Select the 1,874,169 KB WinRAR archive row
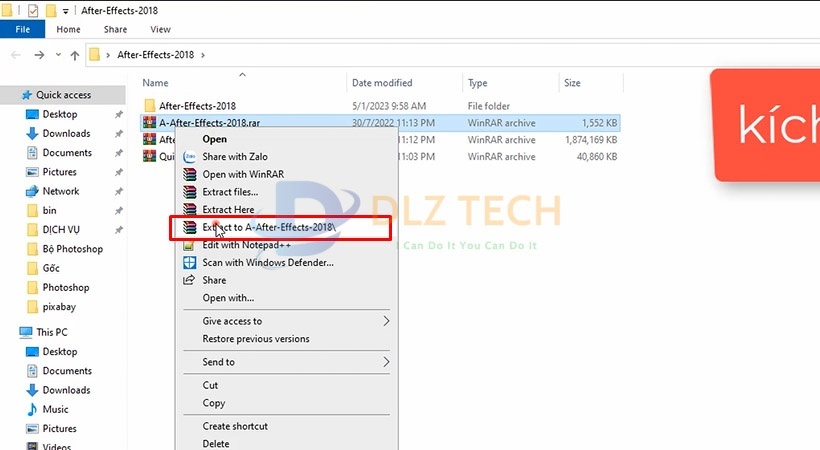Viewport: 820px width, 450px height. pos(381,140)
